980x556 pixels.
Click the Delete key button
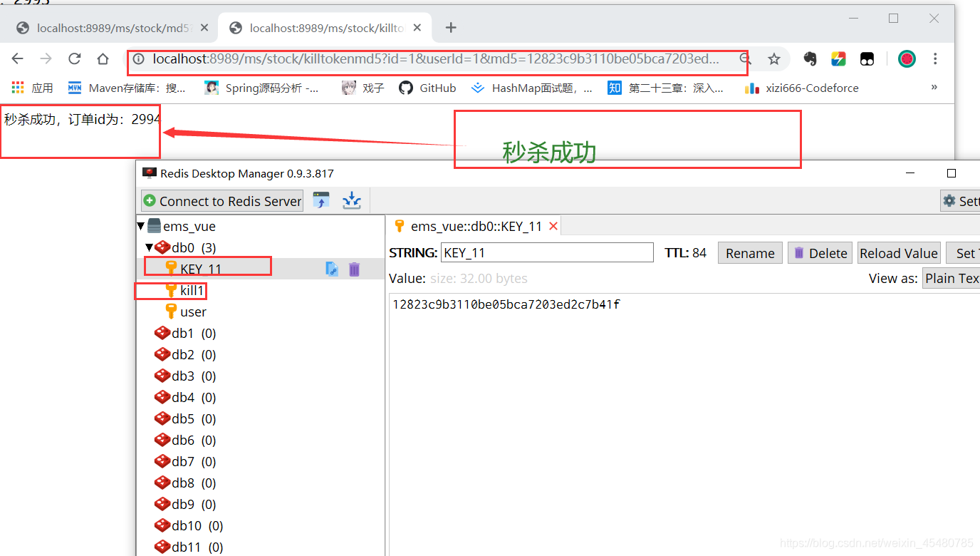coord(820,253)
